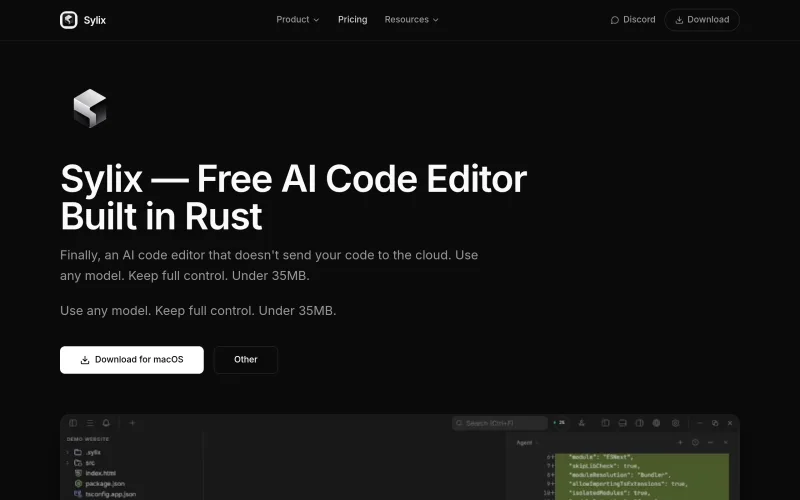800x500 pixels.
Task: Click Download for macOS button
Action: tap(132, 360)
